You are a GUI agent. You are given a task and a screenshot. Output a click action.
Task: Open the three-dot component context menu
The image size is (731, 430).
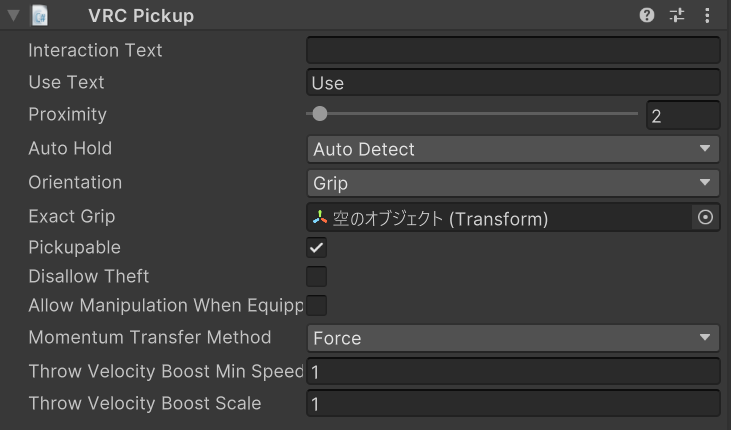click(x=708, y=16)
